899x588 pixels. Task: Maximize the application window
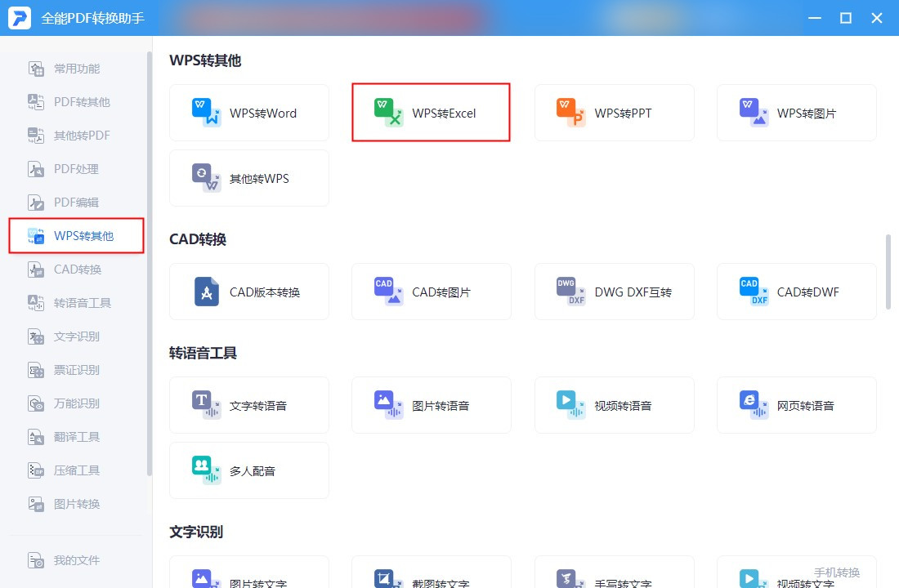(x=846, y=18)
